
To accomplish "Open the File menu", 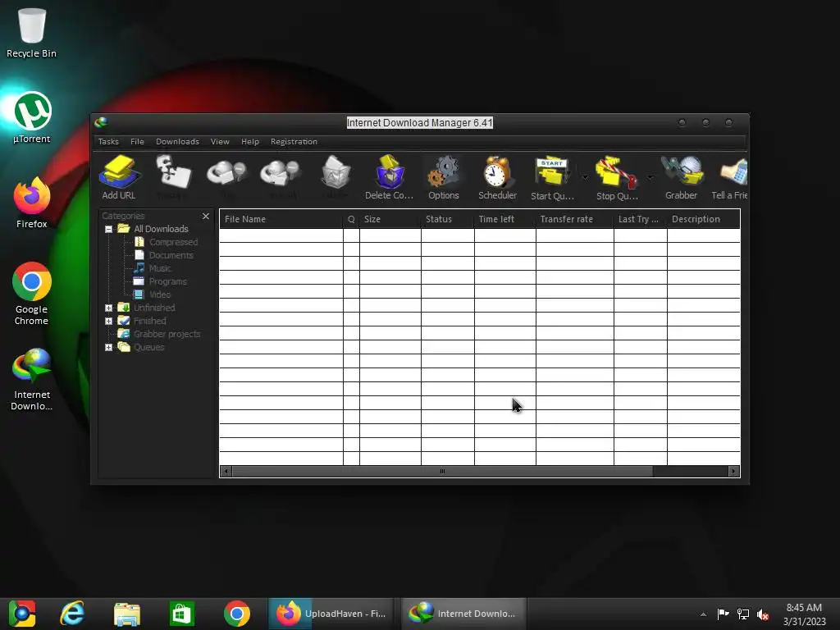I will click(137, 141).
